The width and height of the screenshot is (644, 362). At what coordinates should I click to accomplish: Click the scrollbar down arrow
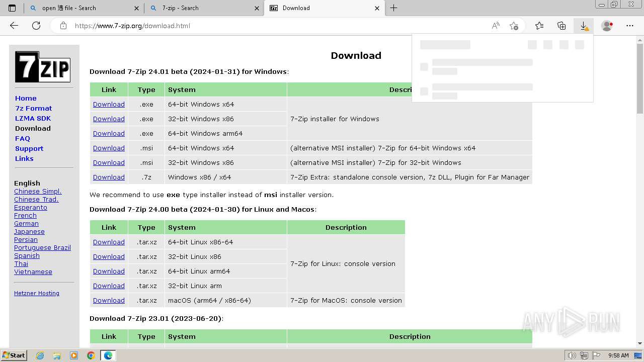point(640,343)
